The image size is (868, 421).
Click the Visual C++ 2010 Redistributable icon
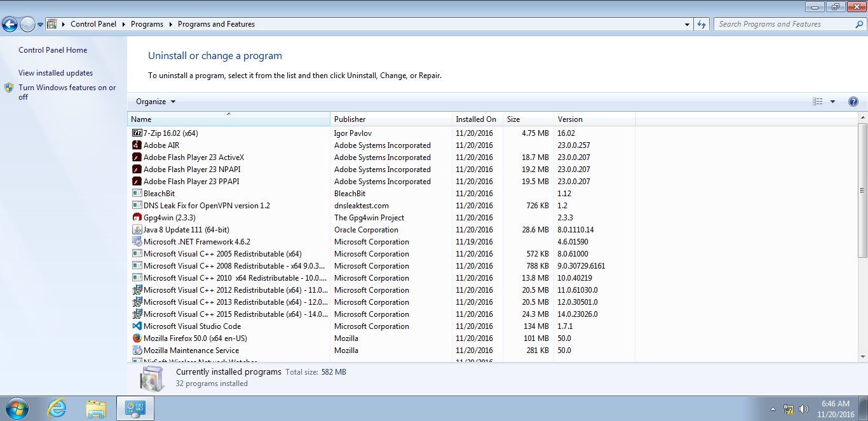coord(137,278)
